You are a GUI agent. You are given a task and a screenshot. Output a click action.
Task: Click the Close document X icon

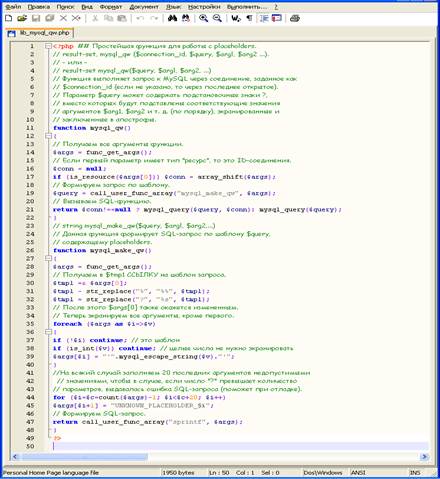pyautogui.click(x=63, y=18)
